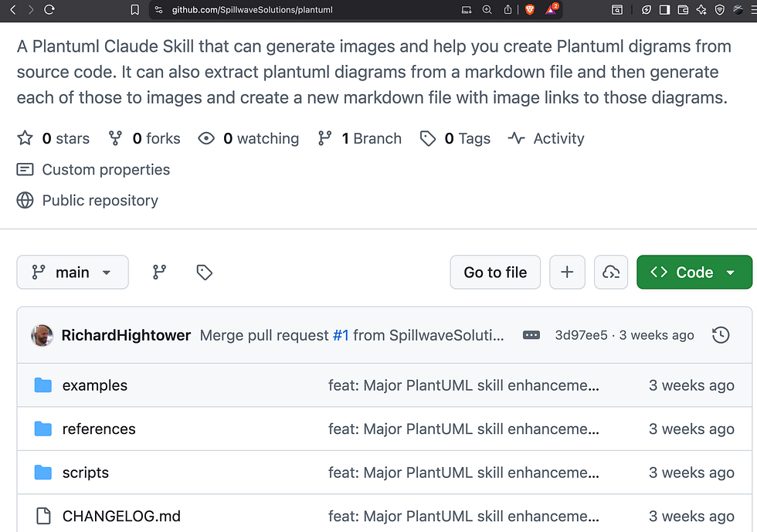The width and height of the screenshot is (757, 532).
Task: Click the RichardHightower avatar thumbnail
Action: (x=42, y=335)
